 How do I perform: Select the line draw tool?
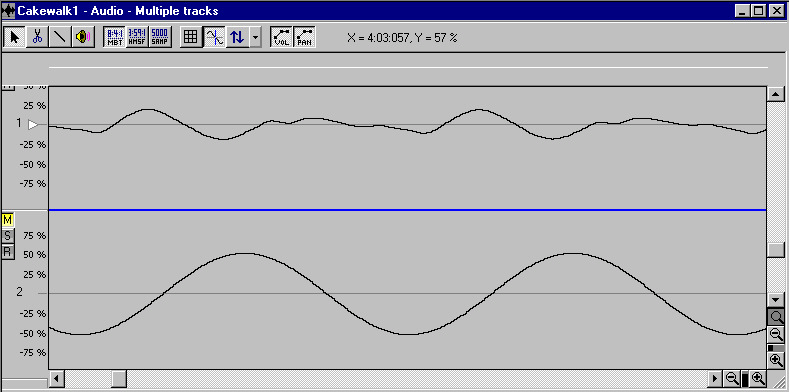[59, 37]
